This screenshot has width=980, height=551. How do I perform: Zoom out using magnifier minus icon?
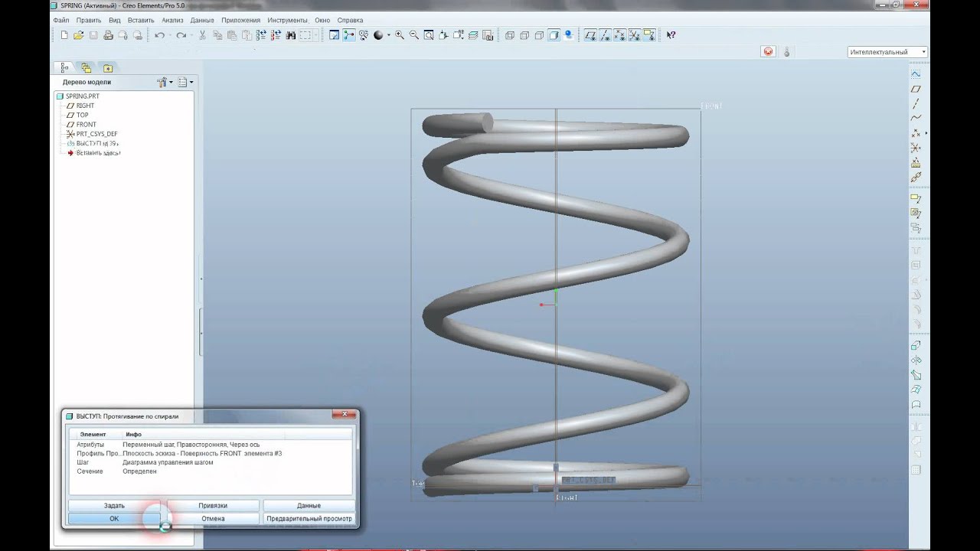click(x=413, y=35)
